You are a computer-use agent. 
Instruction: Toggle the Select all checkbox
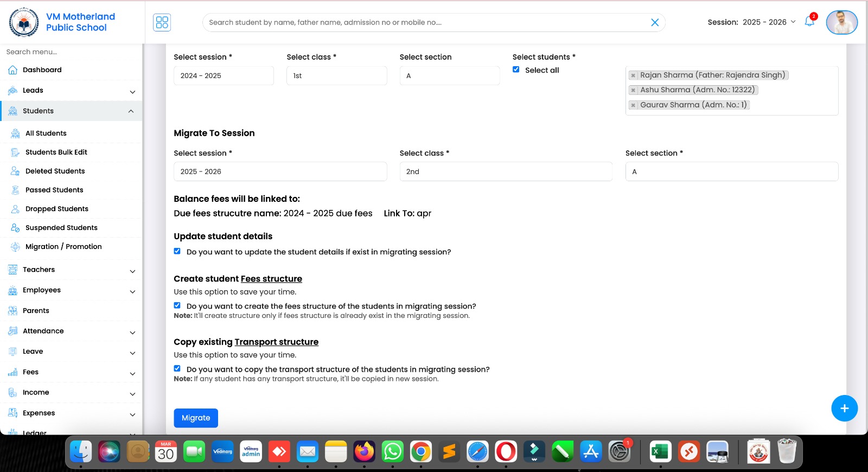tap(516, 69)
